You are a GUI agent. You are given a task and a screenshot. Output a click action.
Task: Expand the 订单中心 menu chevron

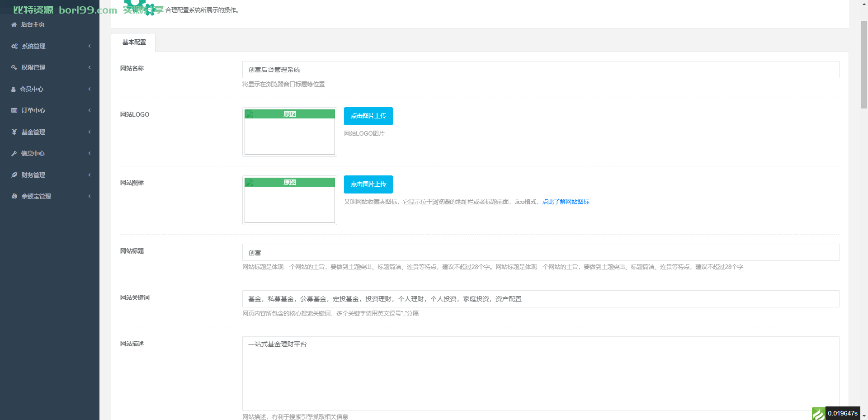tap(90, 110)
